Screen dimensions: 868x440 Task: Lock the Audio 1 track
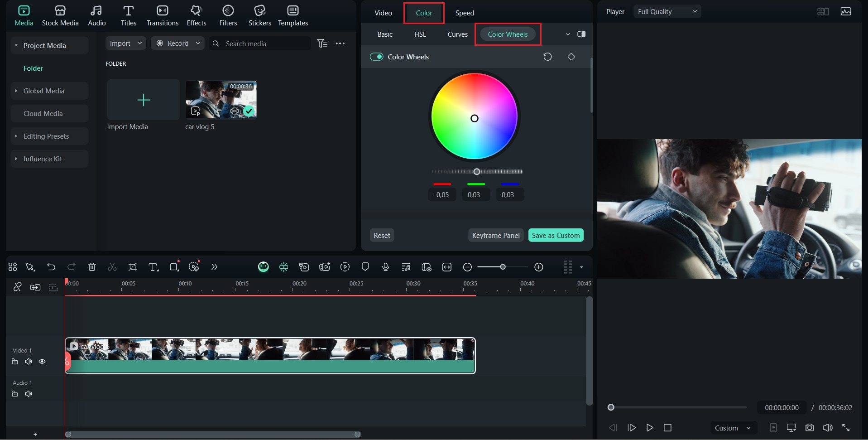click(x=14, y=394)
